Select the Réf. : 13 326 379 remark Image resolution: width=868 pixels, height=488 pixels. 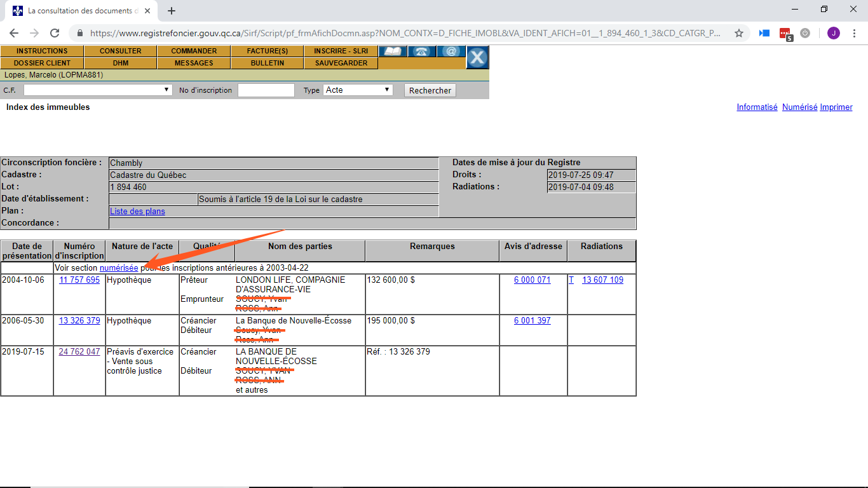pos(398,352)
